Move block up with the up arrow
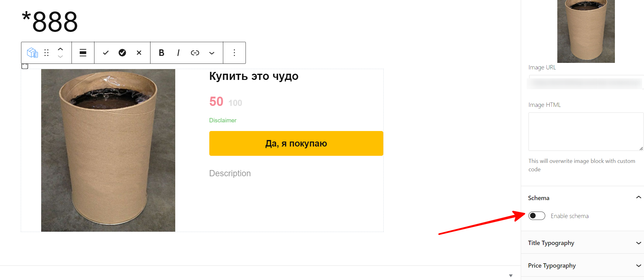Image resolution: width=644 pixels, height=280 pixels. (x=60, y=49)
